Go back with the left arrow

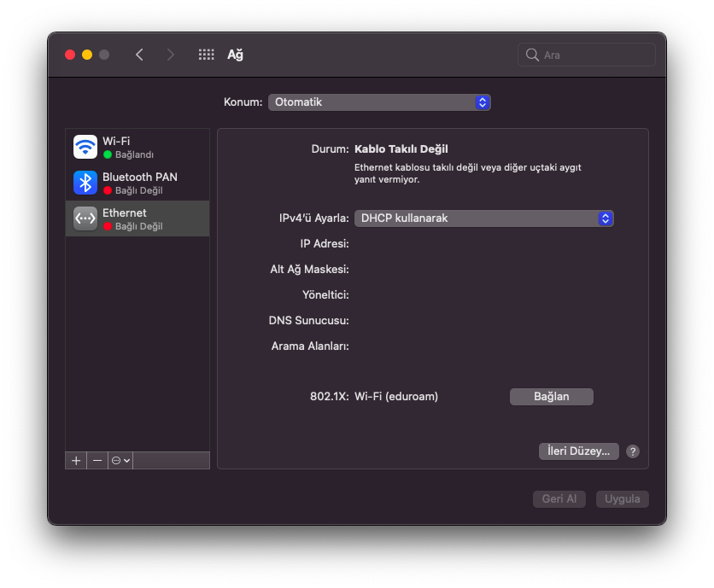click(139, 55)
